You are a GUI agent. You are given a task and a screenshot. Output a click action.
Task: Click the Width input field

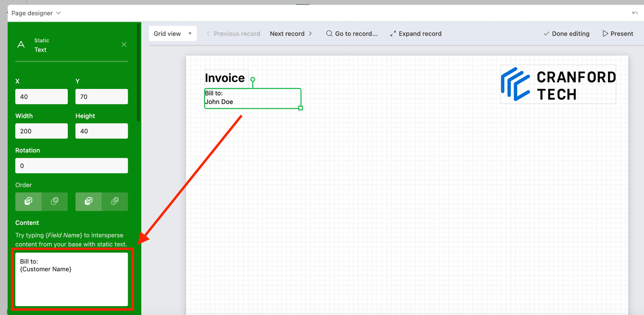(x=41, y=131)
